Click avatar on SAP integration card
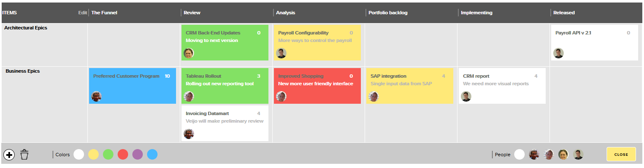Image resolution: width=644 pixels, height=168 pixels. pos(373,97)
